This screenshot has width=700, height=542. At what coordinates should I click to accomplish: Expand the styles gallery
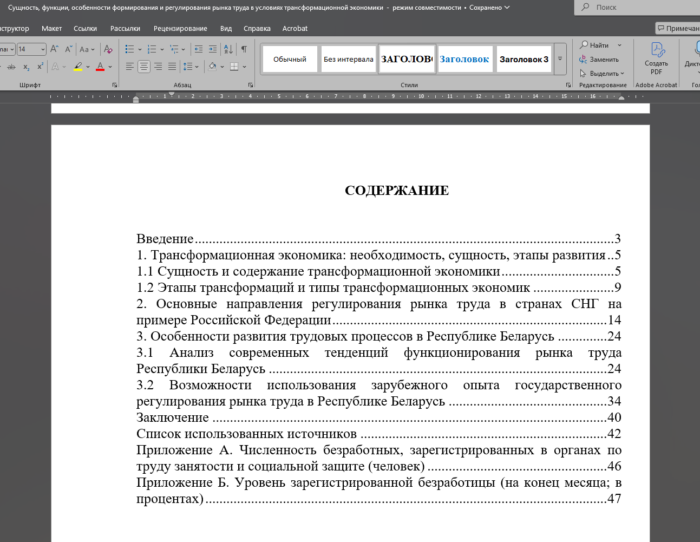(560, 58)
